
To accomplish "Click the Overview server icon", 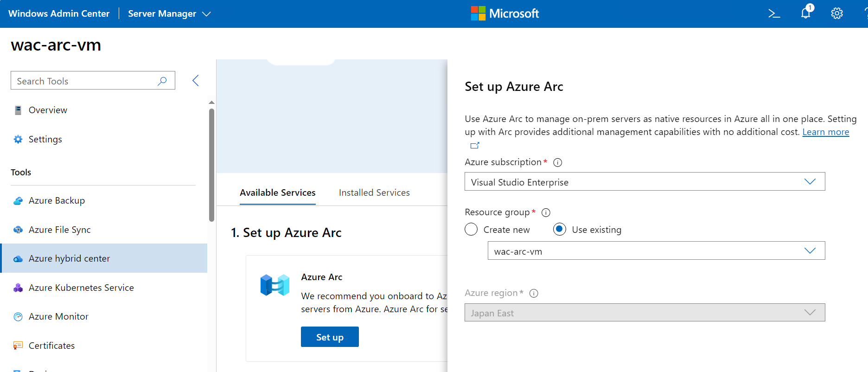I will pos(18,110).
